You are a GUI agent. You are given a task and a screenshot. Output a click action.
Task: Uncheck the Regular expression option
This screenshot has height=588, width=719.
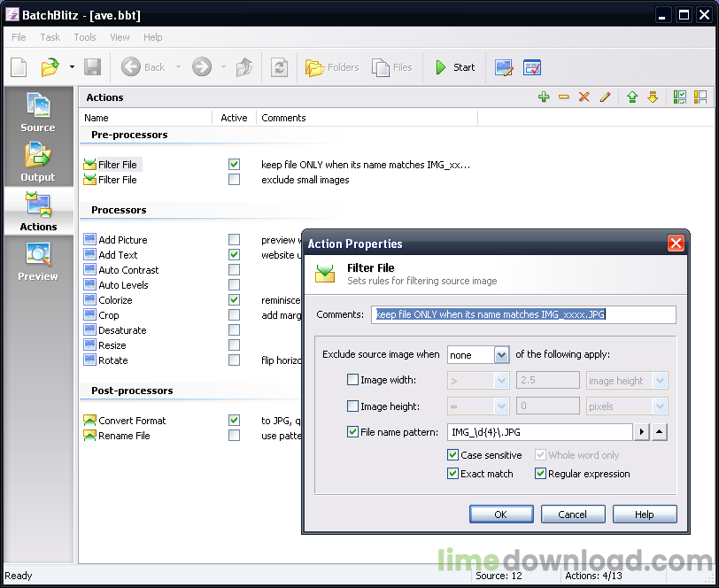541,474
